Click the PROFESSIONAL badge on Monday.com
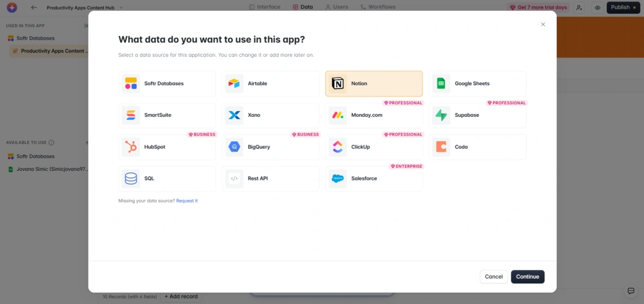Screen dimensions: 644x304 (403, 103)
